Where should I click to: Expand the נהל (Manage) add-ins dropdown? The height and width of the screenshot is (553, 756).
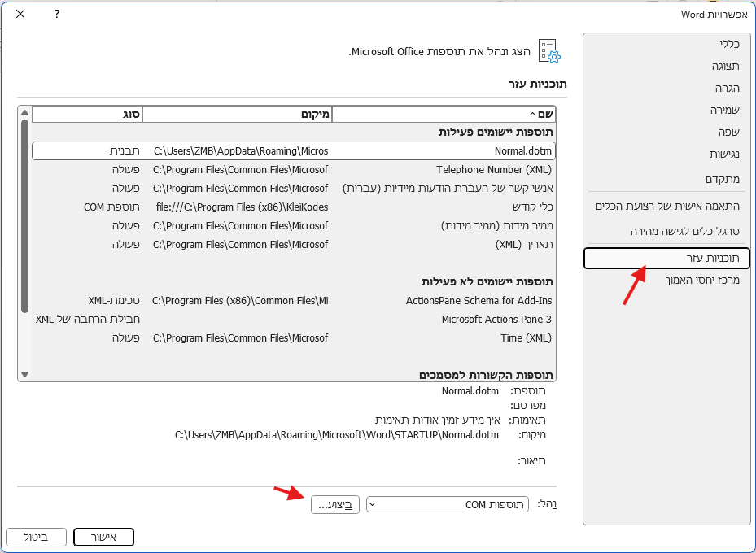tap(448, 505)
